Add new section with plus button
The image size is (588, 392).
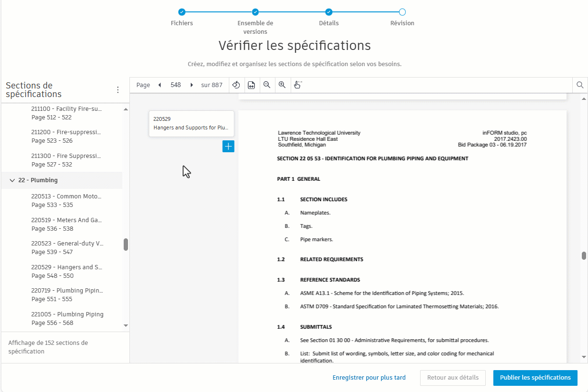[x=228, y=147]
